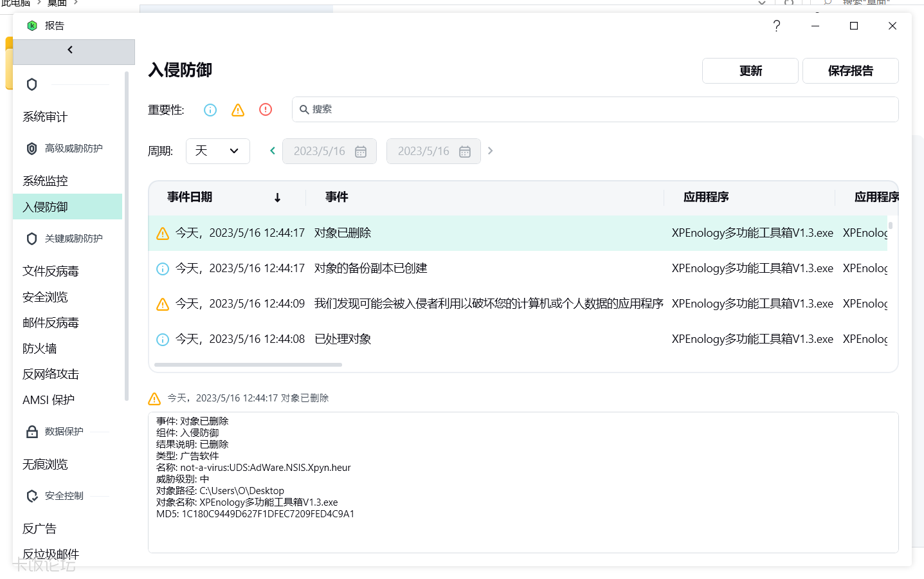Click warning icon of 对象已删除 row

[163, 234]
